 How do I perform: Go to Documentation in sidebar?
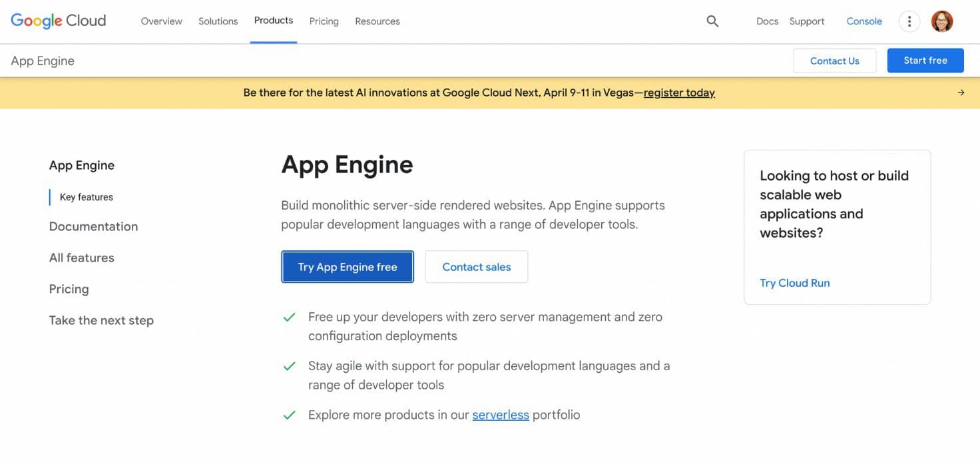(93, 226)
